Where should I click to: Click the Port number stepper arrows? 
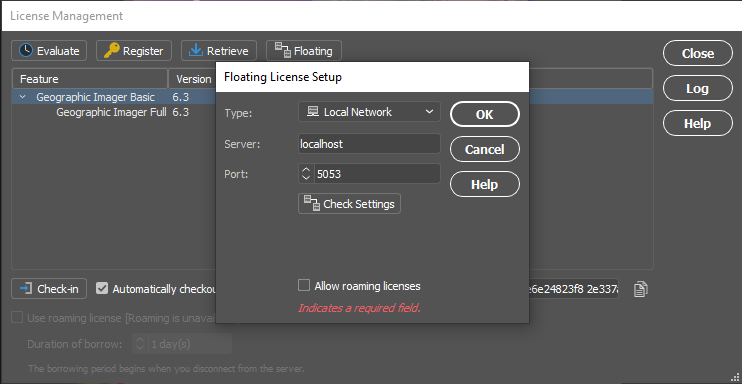click(x=306, y=174)
